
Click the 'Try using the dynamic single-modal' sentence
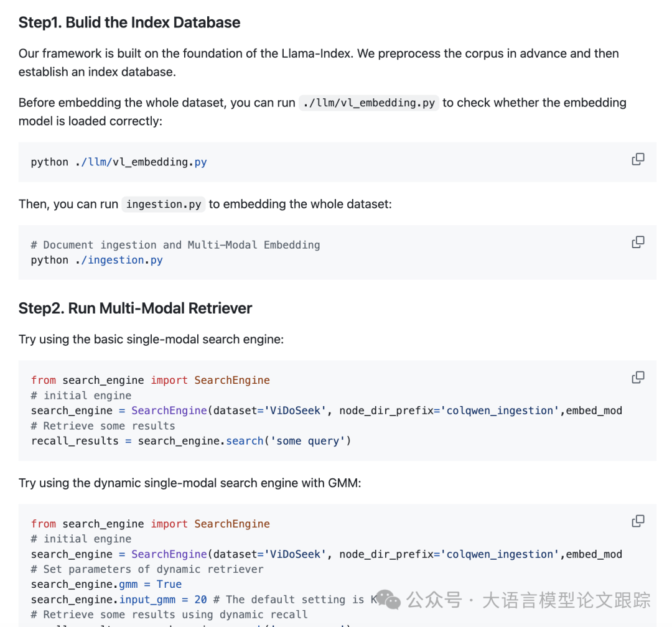click(x=189, y=483)
